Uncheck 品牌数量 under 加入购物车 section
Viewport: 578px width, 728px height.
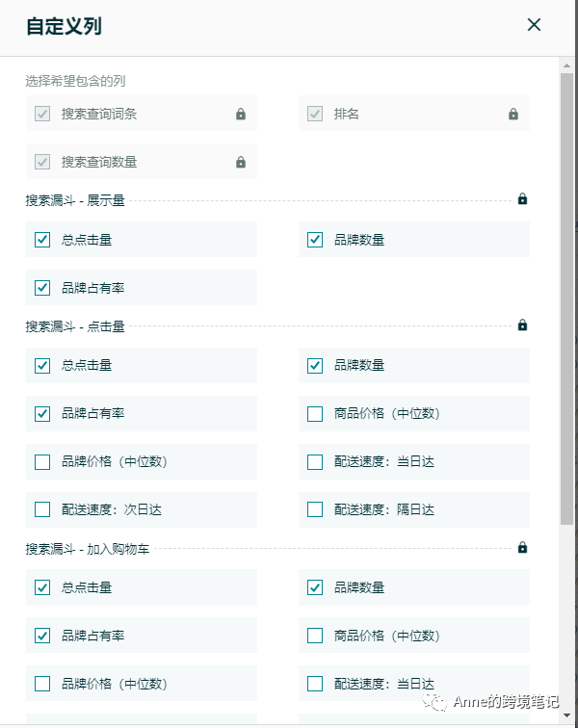click(315, 587)
